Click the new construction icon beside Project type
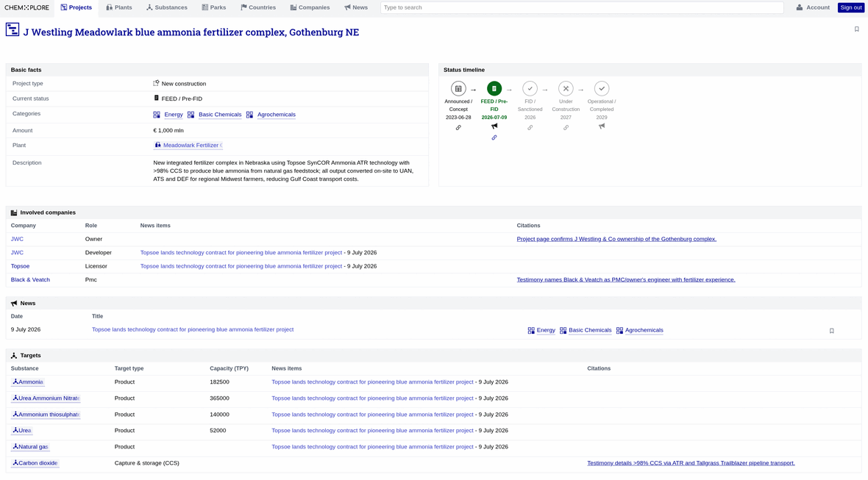 coord(156,83)
